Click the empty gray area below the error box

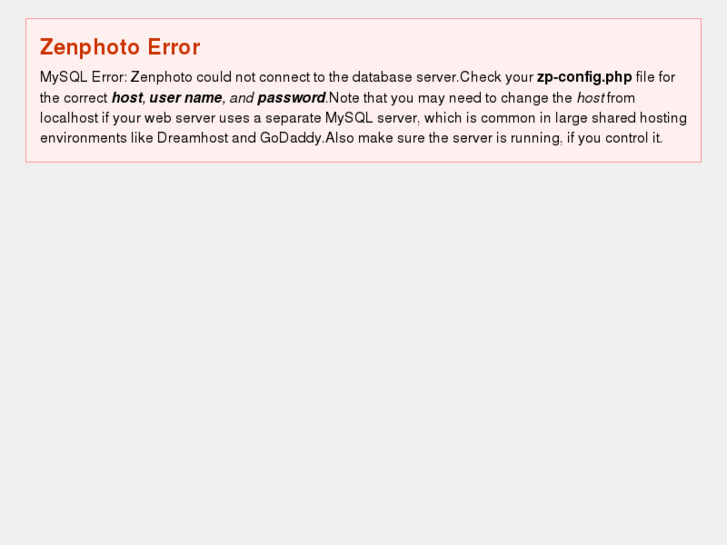coord(363,350)
